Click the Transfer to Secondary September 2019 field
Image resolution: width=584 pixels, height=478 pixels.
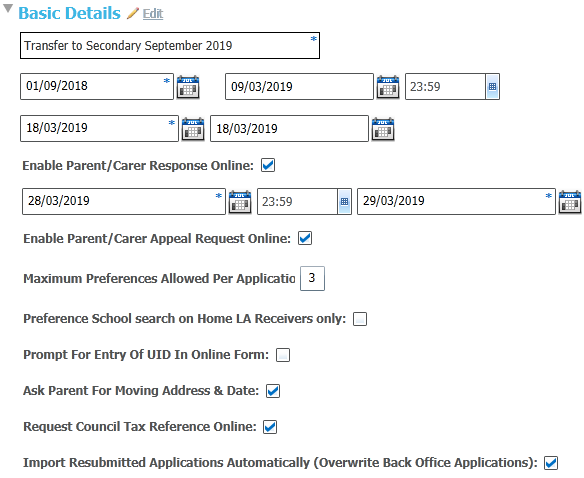click(170, 45)
